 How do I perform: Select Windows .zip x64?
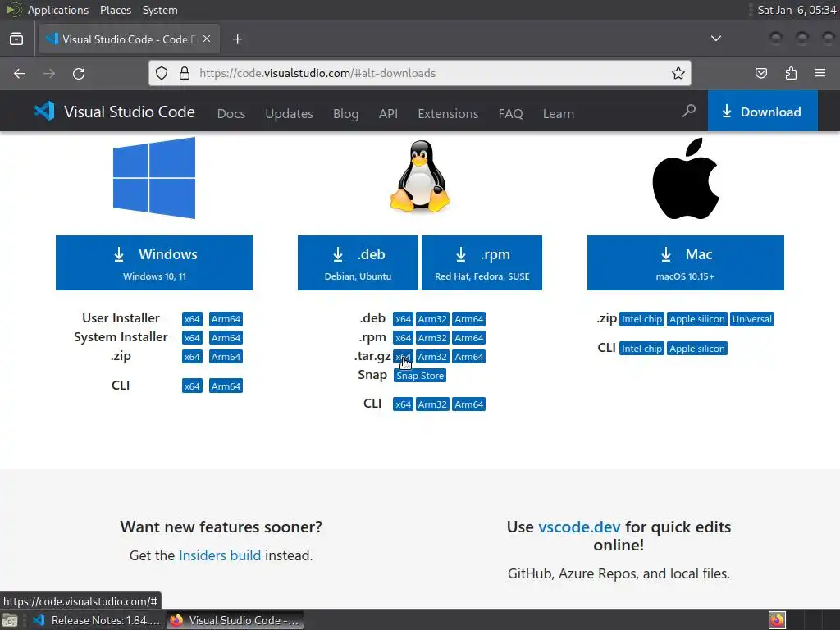(x=192, y=357)
